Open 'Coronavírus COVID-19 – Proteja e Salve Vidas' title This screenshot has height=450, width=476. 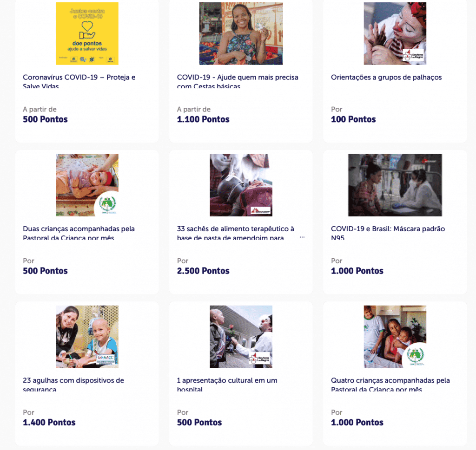coord(79,78)
